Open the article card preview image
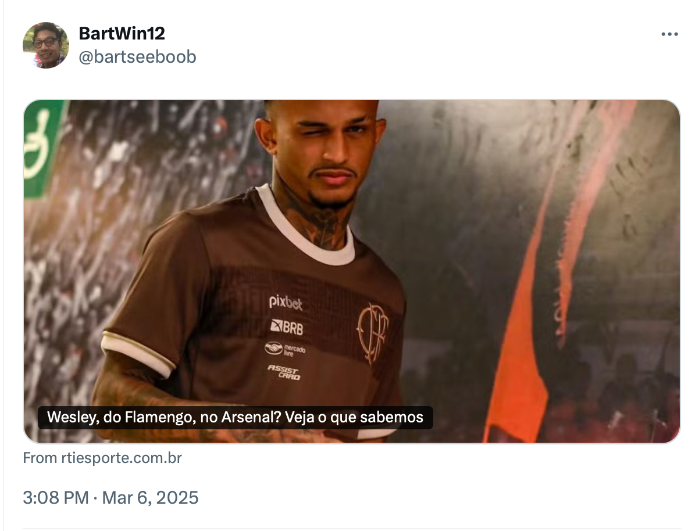Viewport: 699px width, 531px height. tap(352, 272)
